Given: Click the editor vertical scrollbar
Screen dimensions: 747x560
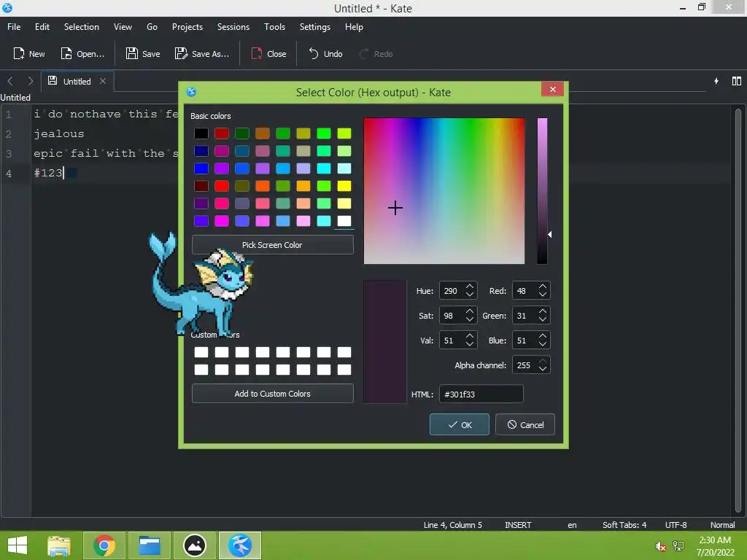Looking at the screenshot, I should 738,309.
